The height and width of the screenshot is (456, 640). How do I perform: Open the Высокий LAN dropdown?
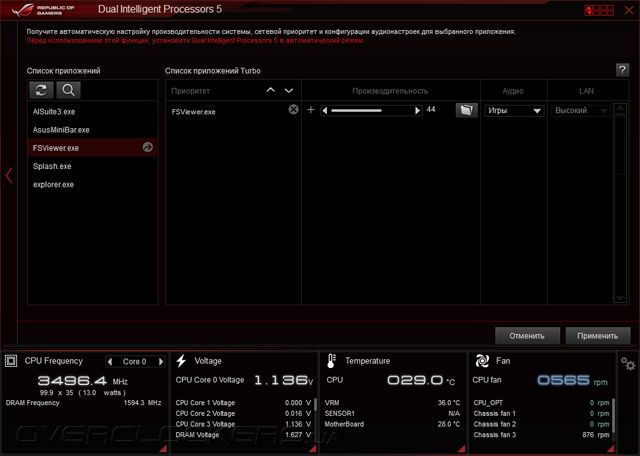click(x=581, y=111)
